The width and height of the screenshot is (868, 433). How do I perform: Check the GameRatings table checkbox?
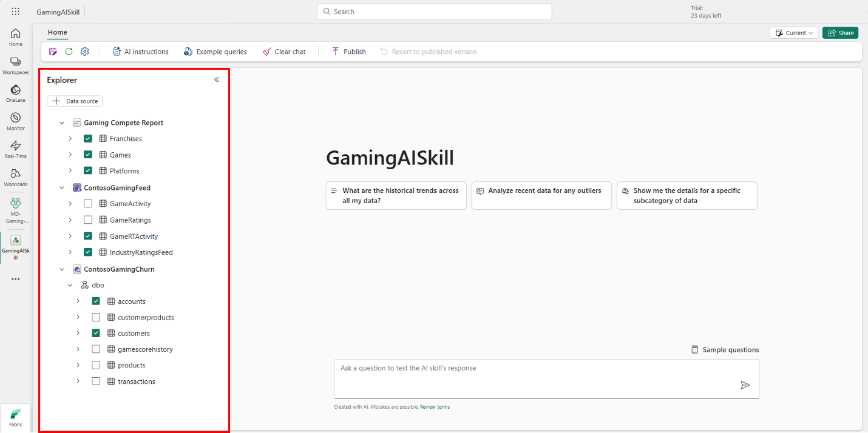(x=88, y=220)
